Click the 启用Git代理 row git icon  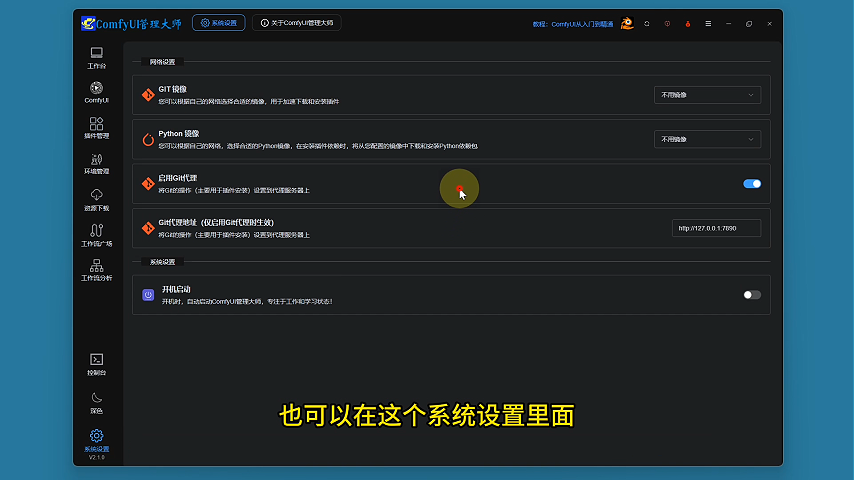point(148,184)
